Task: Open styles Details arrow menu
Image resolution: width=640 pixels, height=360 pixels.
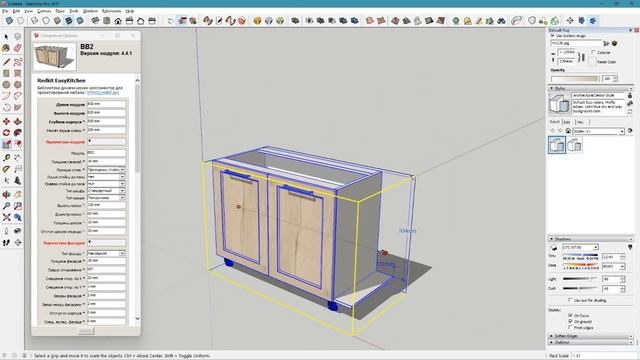Action: click(630, 131)
